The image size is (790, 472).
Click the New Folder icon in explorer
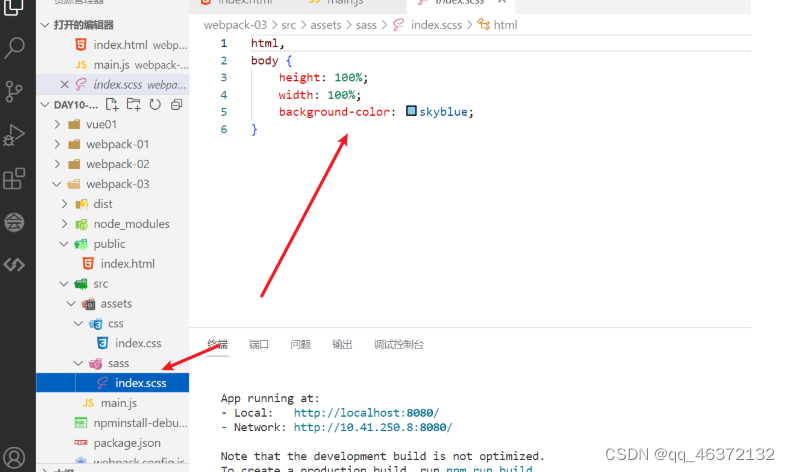134,105
